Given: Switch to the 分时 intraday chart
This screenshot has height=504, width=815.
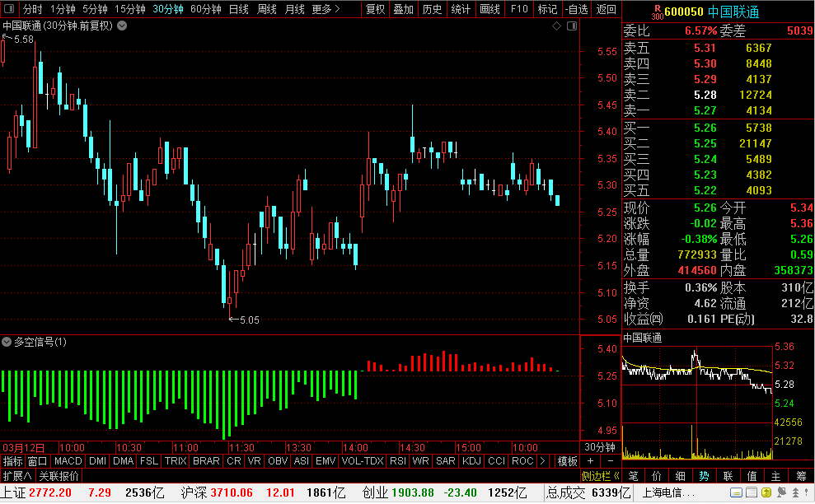Looking at the screenshot, I should [x=33, y=9].
